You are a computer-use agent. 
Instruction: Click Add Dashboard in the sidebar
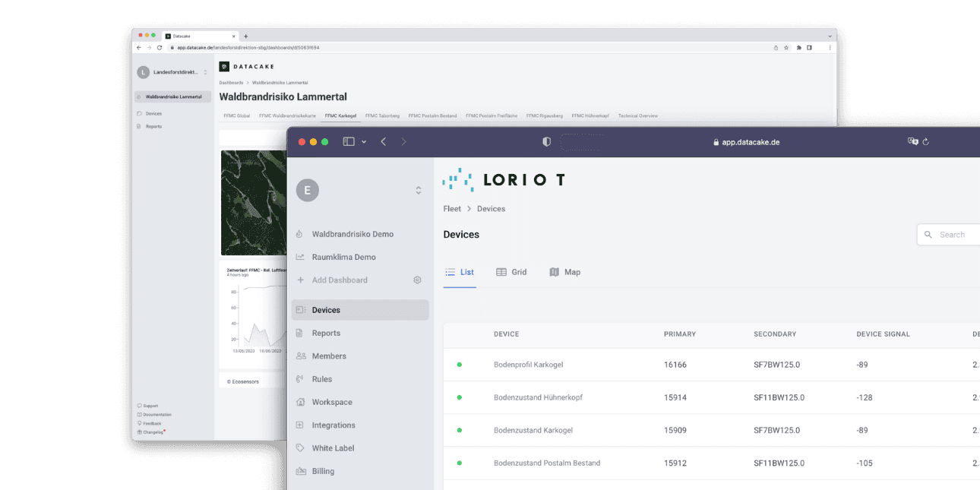coord(340,280)
